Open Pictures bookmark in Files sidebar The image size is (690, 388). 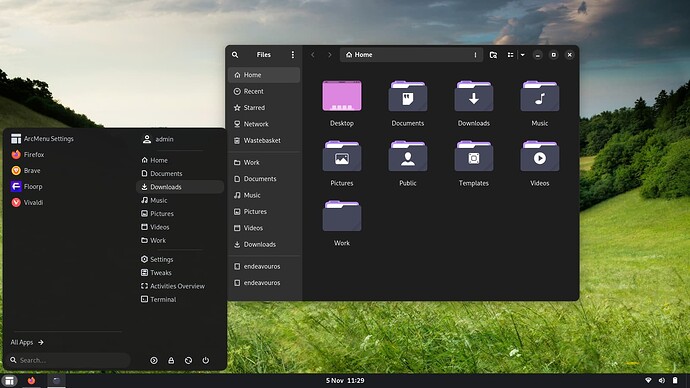coord(264,212)
